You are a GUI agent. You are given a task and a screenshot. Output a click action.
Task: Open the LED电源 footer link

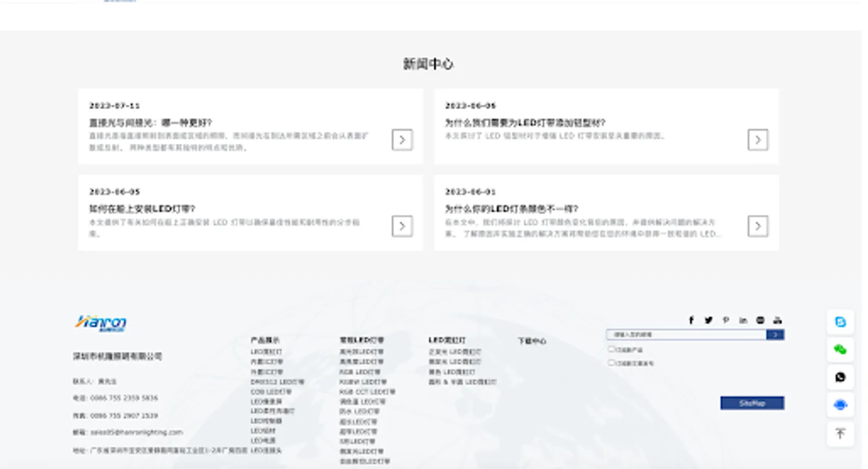263,441
